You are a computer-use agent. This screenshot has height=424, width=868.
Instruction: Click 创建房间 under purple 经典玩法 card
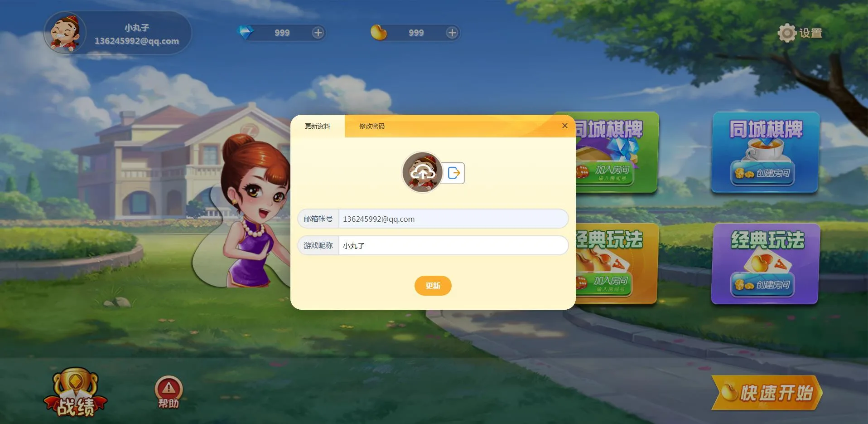(x=762, y=285)
